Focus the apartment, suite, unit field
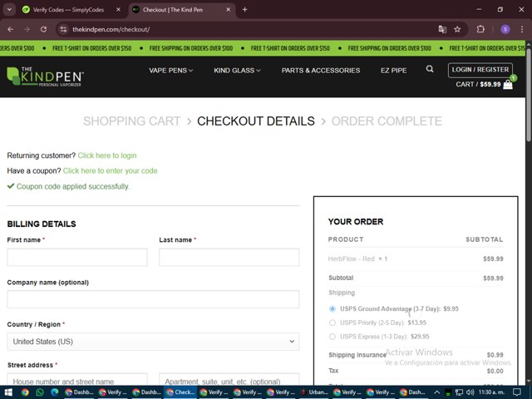This screenshot has width=532, height=399. 229,380
